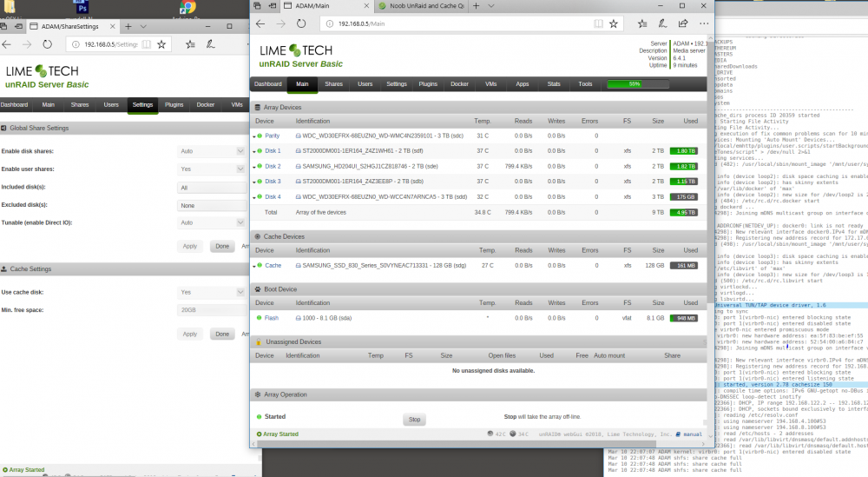Open the Enable disk shares dropdown
868x477 pixels.
click(212, 151)
